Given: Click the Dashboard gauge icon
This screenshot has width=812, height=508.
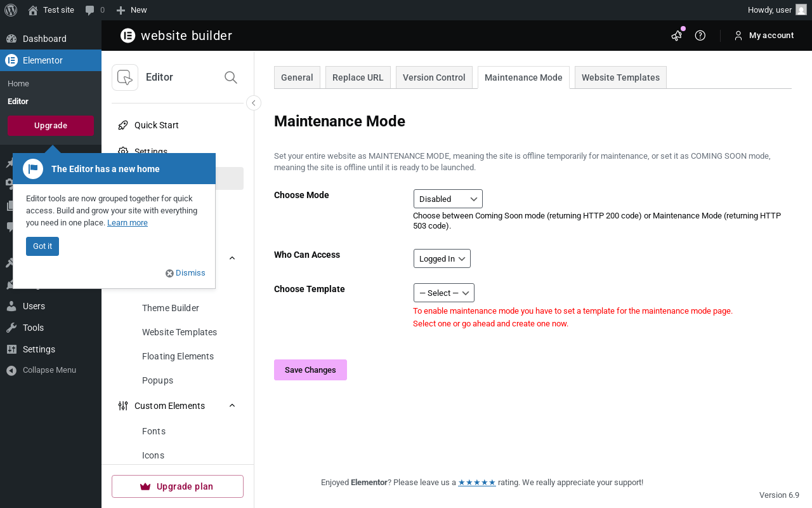Looking at the screenshot, I should tap(11, 39).
